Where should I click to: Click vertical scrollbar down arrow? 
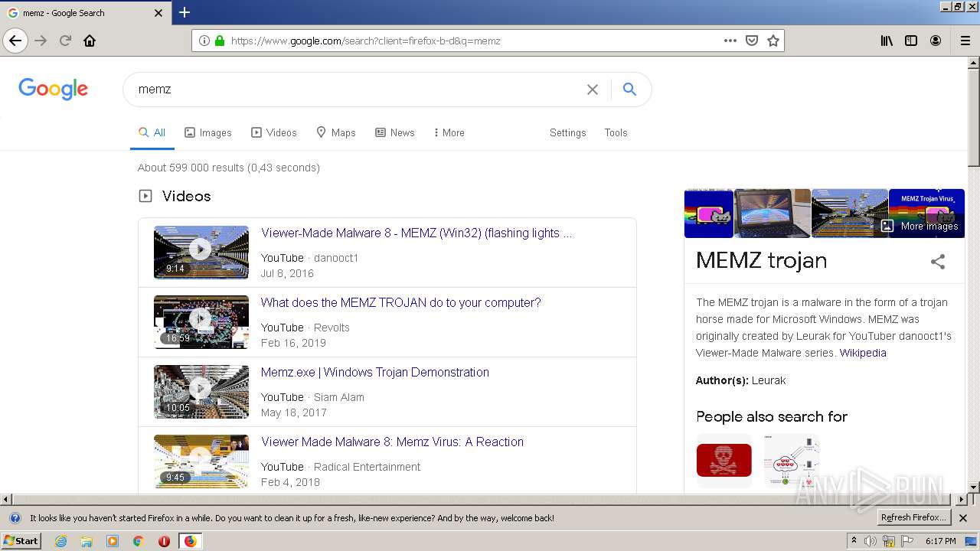[x=973, y=487]
